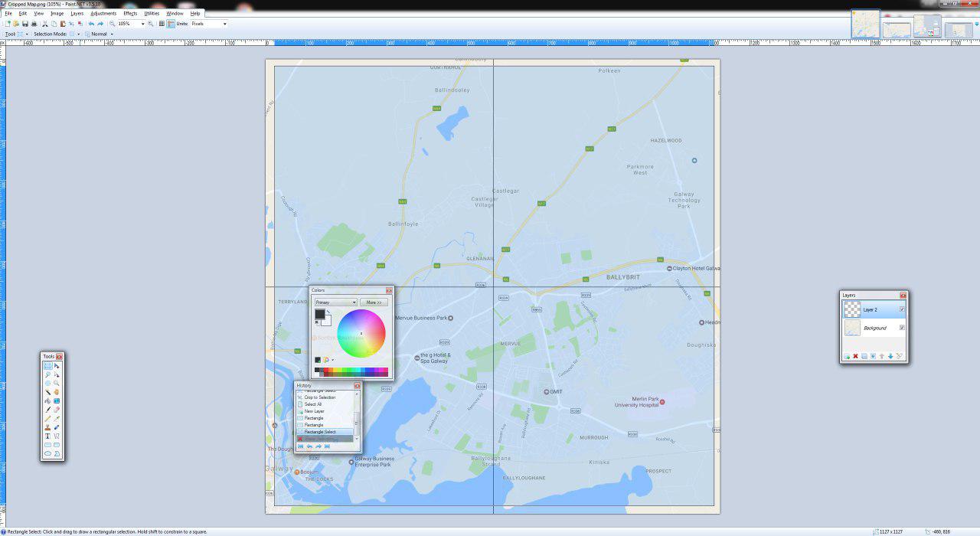The height and width of the screenshot is (536, 980).
Task: Click the Save icon in the toolbar
Action: (x=25, y=24)
